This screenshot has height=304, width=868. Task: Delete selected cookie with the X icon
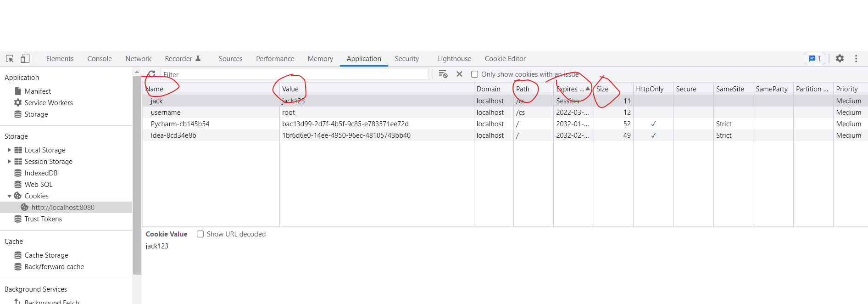pyautogui.click(x=459, y=74)
